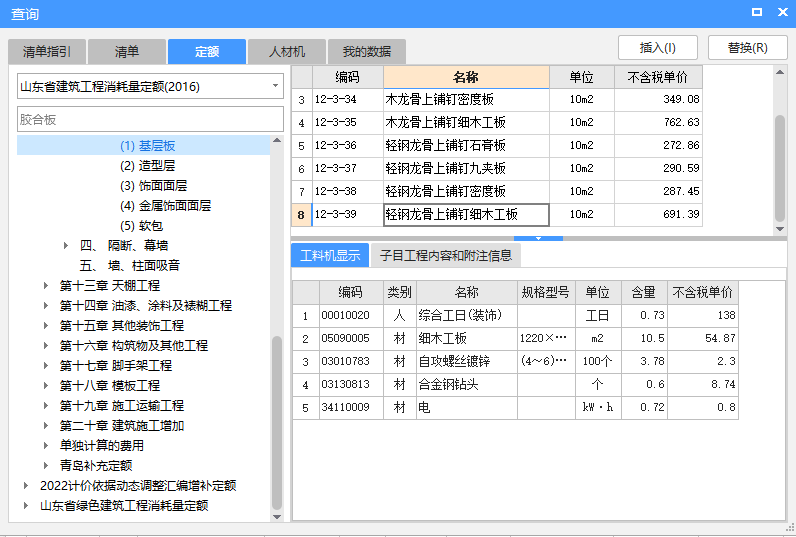Select the (5) 软包 tree item
The width and height of the screenshot is (796, 537).
141,225
